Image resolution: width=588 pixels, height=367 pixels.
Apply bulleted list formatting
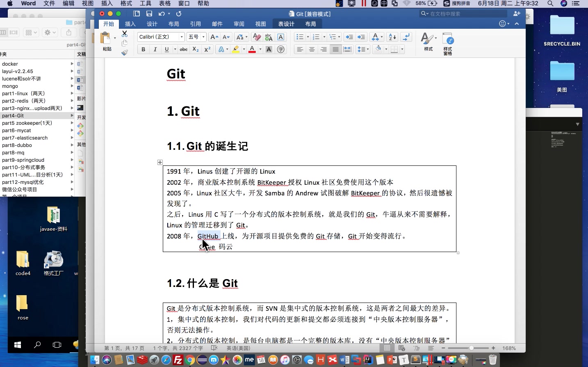299,37
